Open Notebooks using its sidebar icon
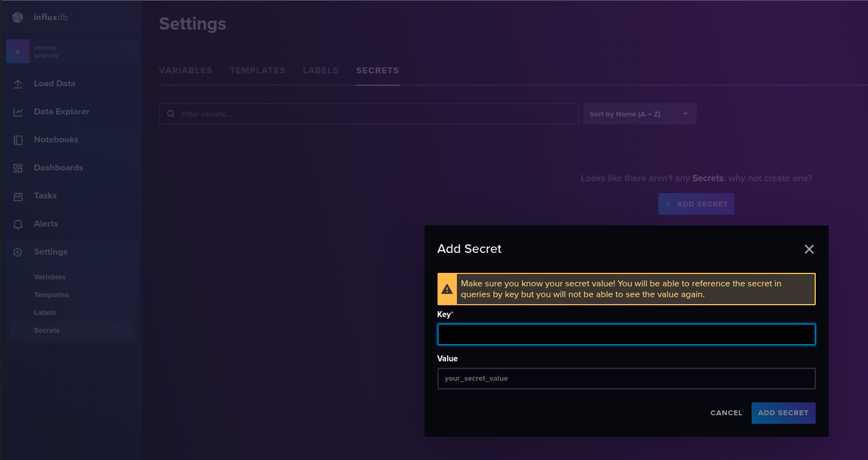Viewport: 868px width, 460px height. point(18,140)
